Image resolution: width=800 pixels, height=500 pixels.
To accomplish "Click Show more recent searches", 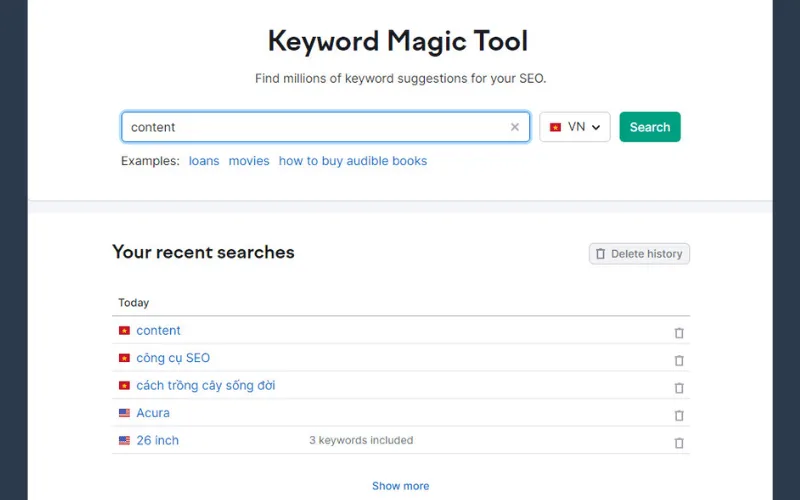I will (401, 486).
